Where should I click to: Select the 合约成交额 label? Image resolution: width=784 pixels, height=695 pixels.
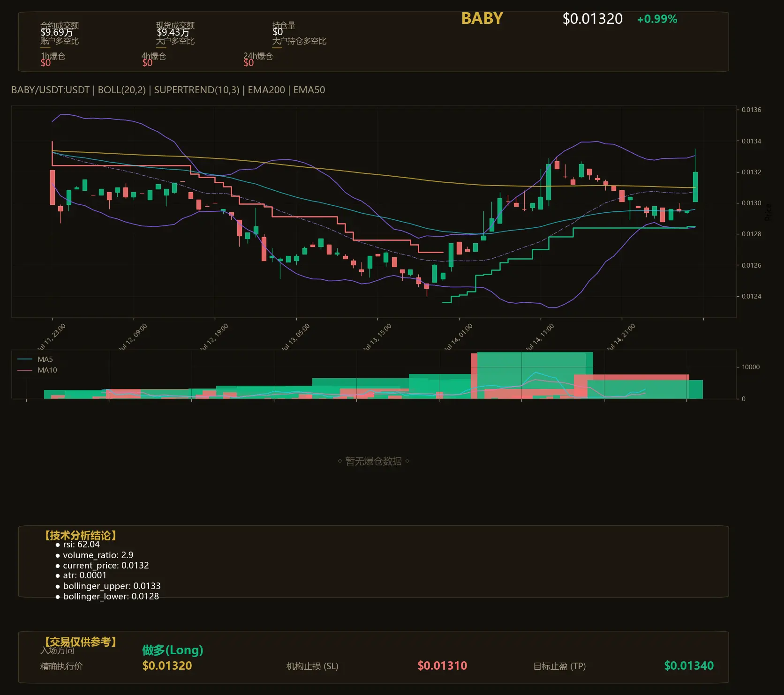(x=60, y=25)
